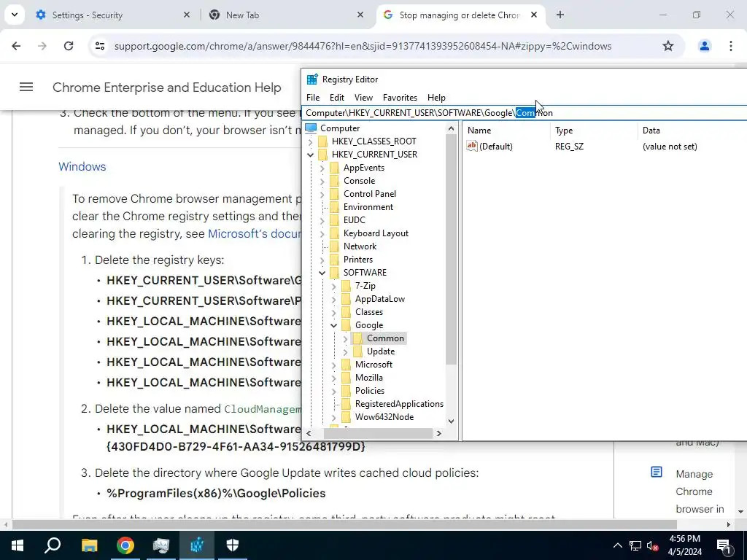Select the Network folder icon
747x560 pixels.
[x=334, y=246]
